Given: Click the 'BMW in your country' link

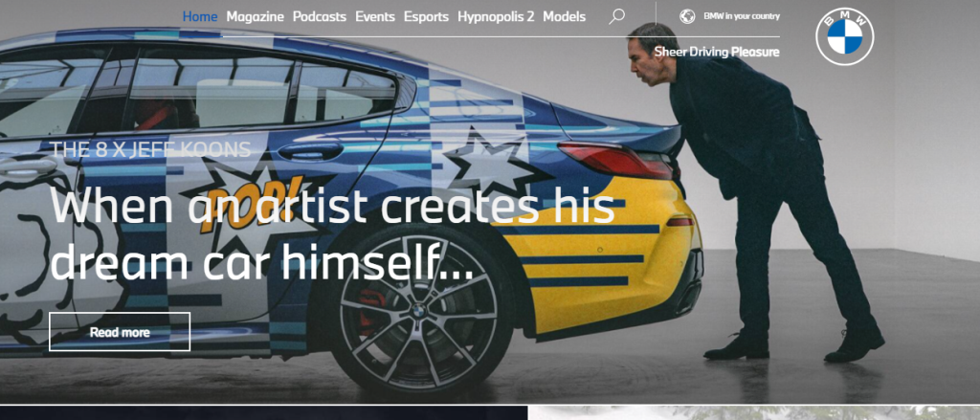Looking at the screenshot, I should (742, 16).
